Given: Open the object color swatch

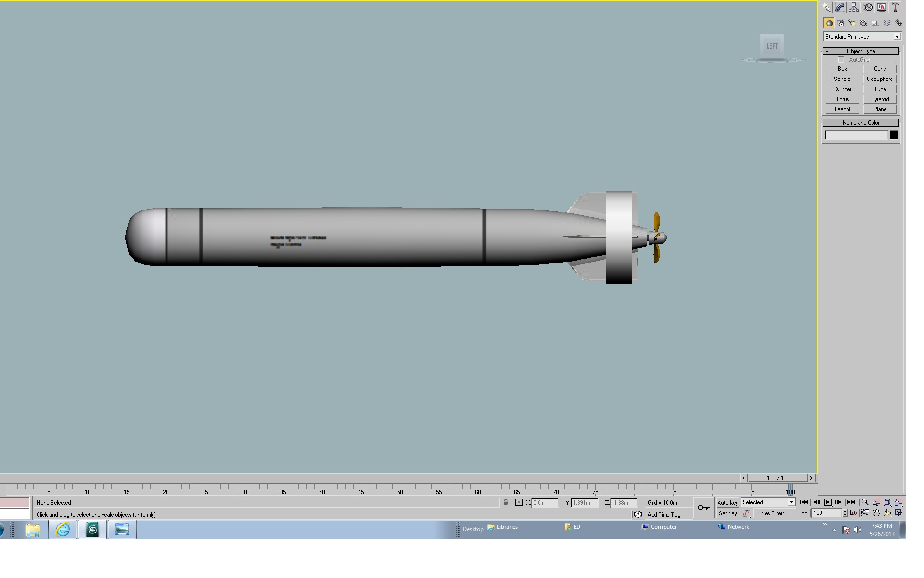Looking at the screenshot, I should [x=894, y=135].
